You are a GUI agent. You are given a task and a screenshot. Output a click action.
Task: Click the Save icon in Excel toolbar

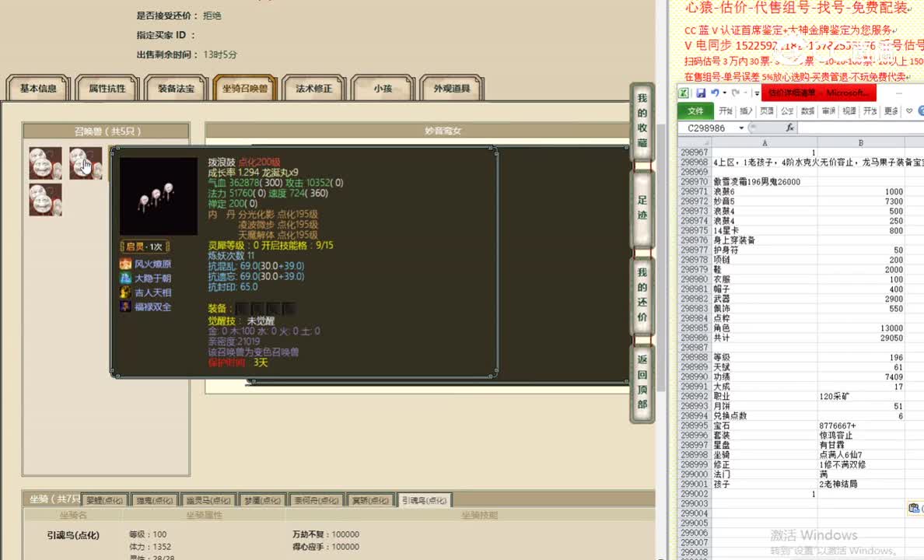tap(702, 93)
